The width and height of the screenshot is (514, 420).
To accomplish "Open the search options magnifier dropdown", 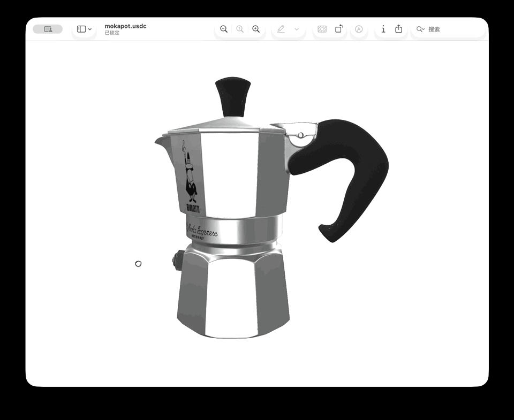I will pos(420,29).
